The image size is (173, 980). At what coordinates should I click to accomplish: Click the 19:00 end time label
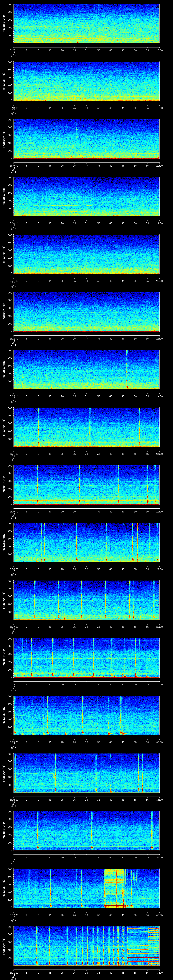coord(159,108)
